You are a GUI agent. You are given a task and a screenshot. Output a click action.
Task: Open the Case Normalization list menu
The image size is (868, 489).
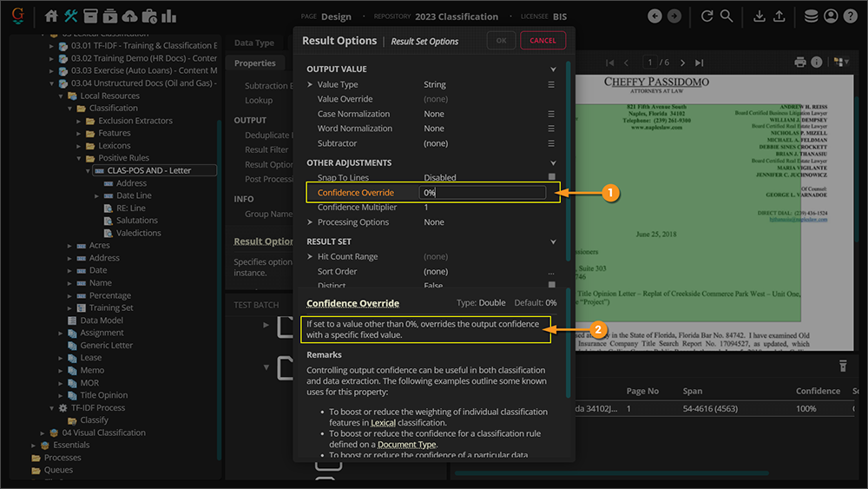point(550,114)
